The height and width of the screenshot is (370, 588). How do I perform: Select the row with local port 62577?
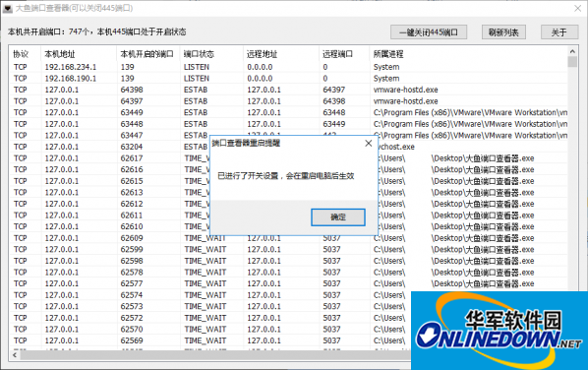[x=289, y=283]
